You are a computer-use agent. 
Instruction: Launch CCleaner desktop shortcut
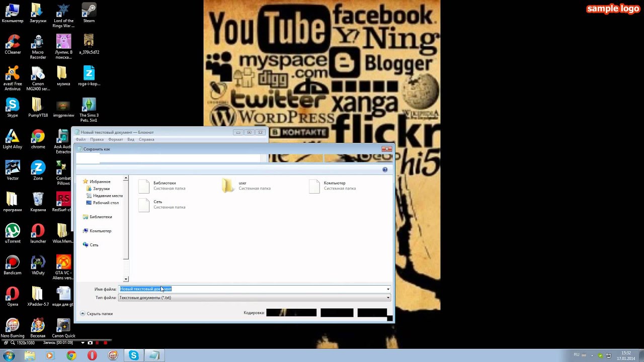[x=13, y=44]
